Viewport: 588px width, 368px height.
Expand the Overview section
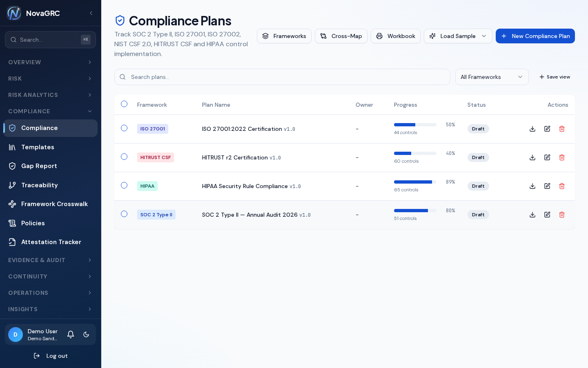(x=50, y=62)
